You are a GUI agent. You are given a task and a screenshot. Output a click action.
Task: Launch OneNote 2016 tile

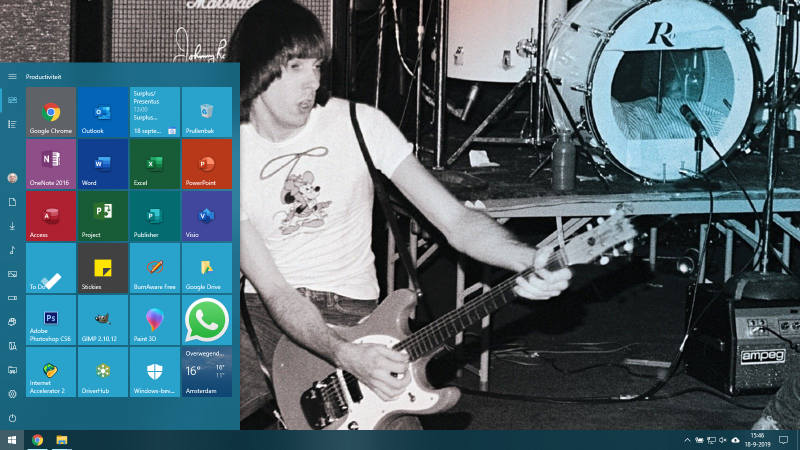[x=51, y=164]
